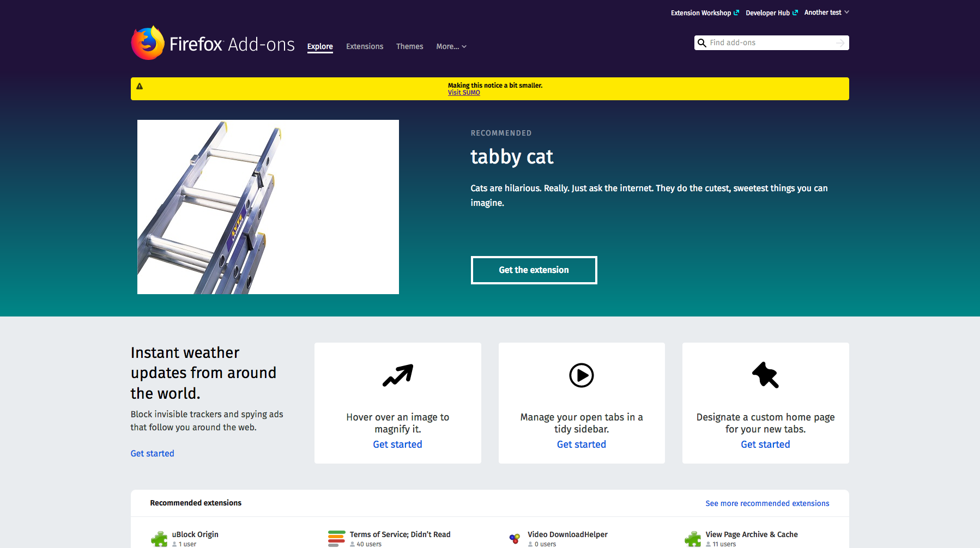Open the Video DownloadHelper extension
The image size is (980, 548).
click(x=567, y=534)
